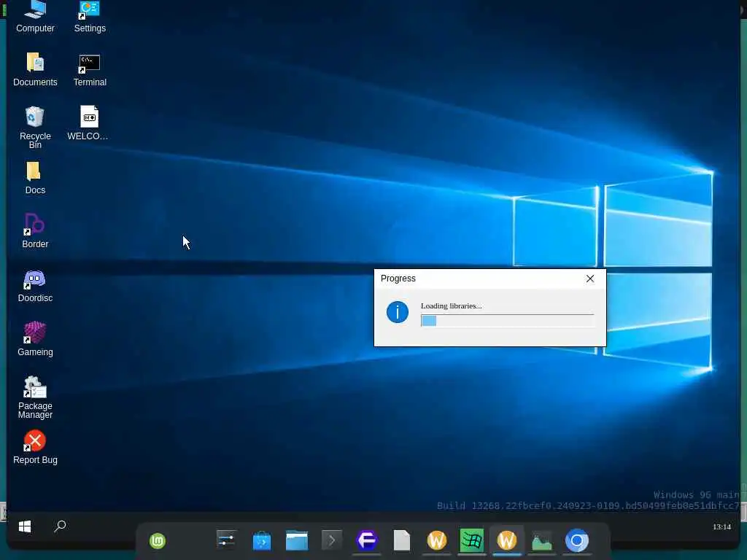
Task: Open the Docs folder icon
Action: click(35, 178)
